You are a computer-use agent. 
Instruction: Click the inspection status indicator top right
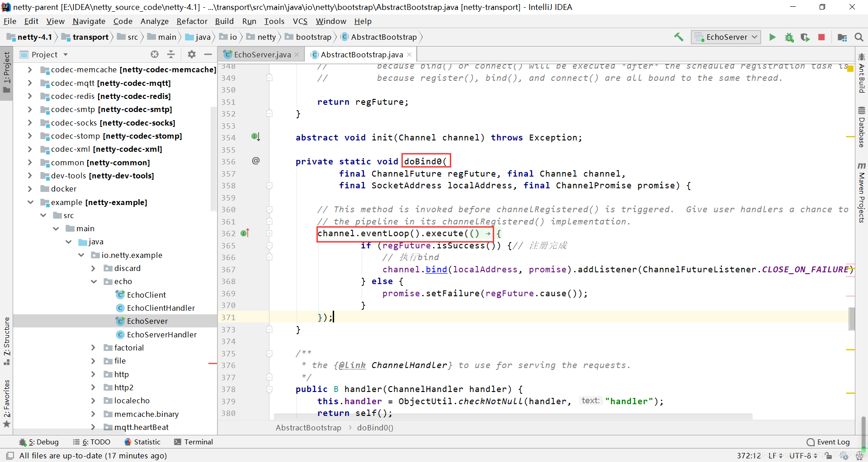tap(850, 69)
